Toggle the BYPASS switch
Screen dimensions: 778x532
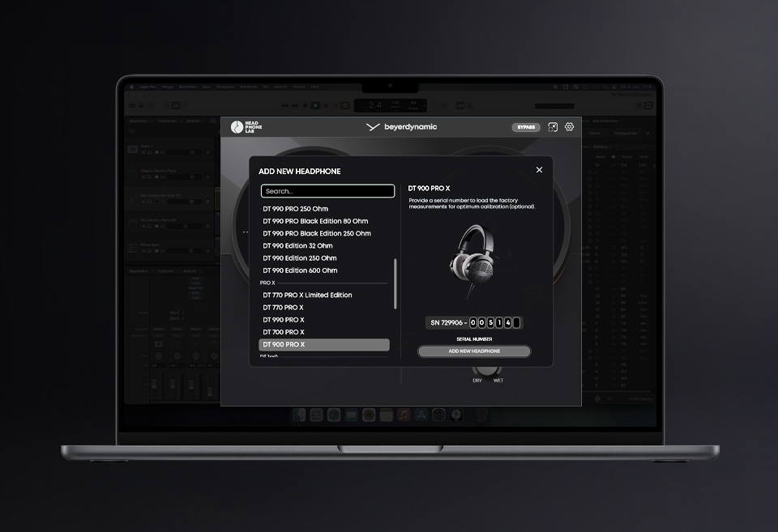[x=524, y=127]
